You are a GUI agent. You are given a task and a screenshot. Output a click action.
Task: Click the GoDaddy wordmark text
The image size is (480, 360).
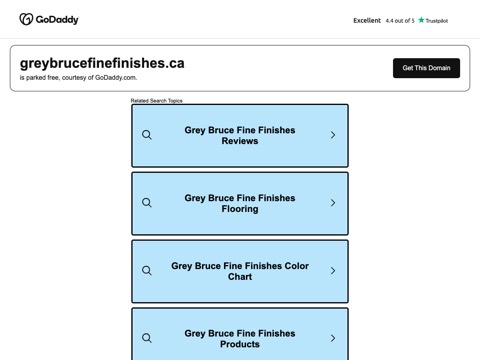pos(57,20)
